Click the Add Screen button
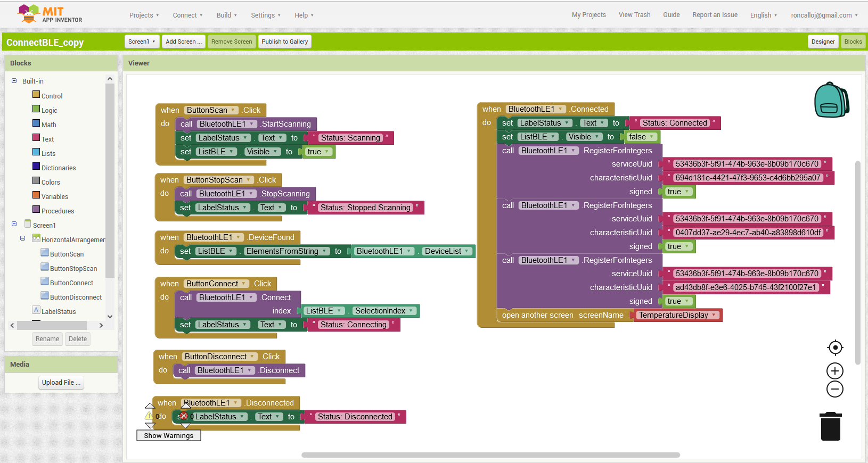868x463 pixels. coord(184,42)
